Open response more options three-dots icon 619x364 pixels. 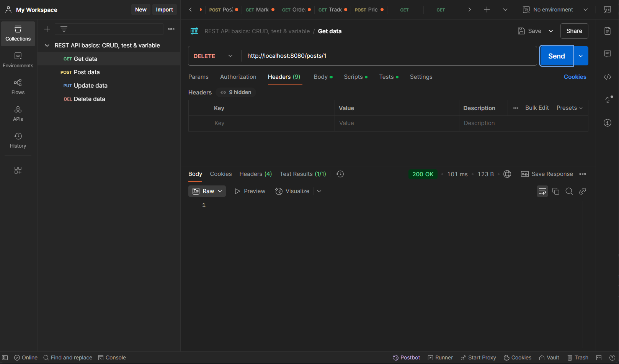click(x=583, y=174)
